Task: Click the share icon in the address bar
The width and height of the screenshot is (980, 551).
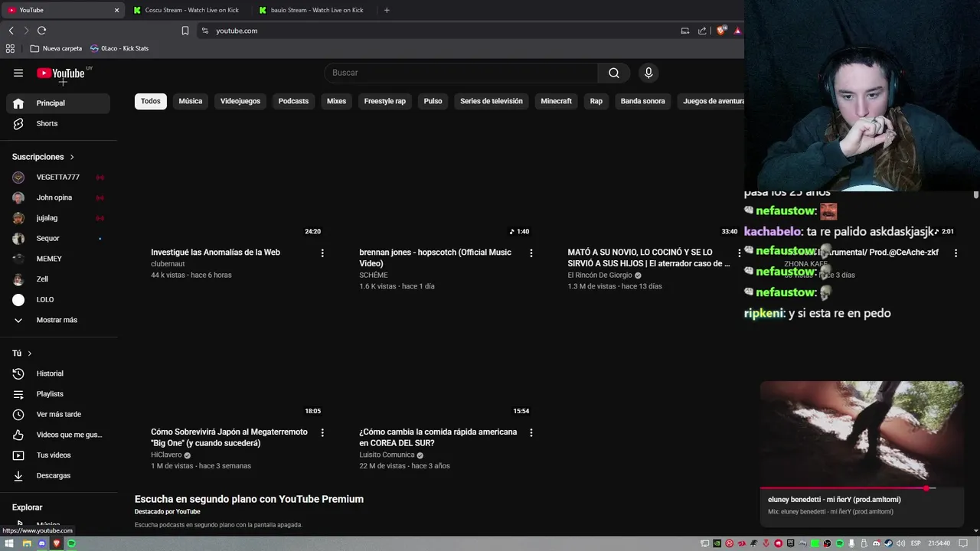Action: (x=702, y=31)
